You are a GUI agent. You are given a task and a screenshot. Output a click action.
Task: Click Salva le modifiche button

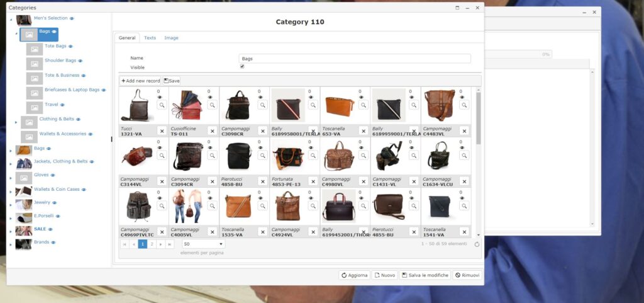coord(425,275)
